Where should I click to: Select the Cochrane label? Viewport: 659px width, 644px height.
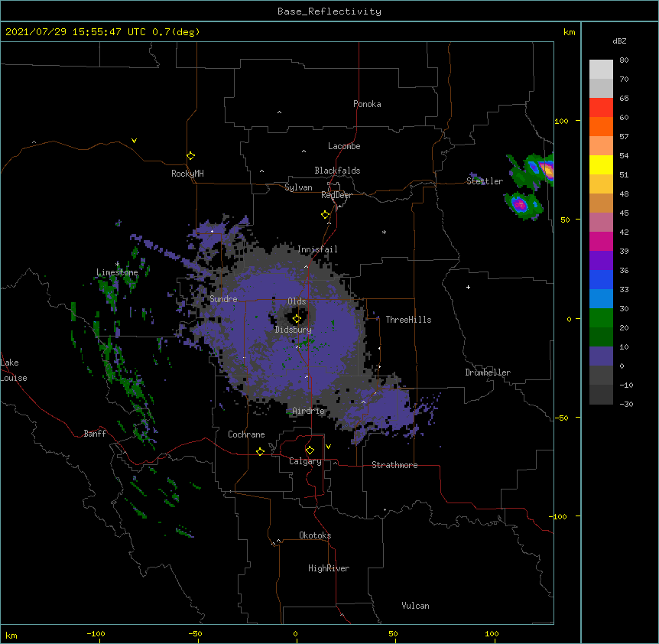(246, 434)
